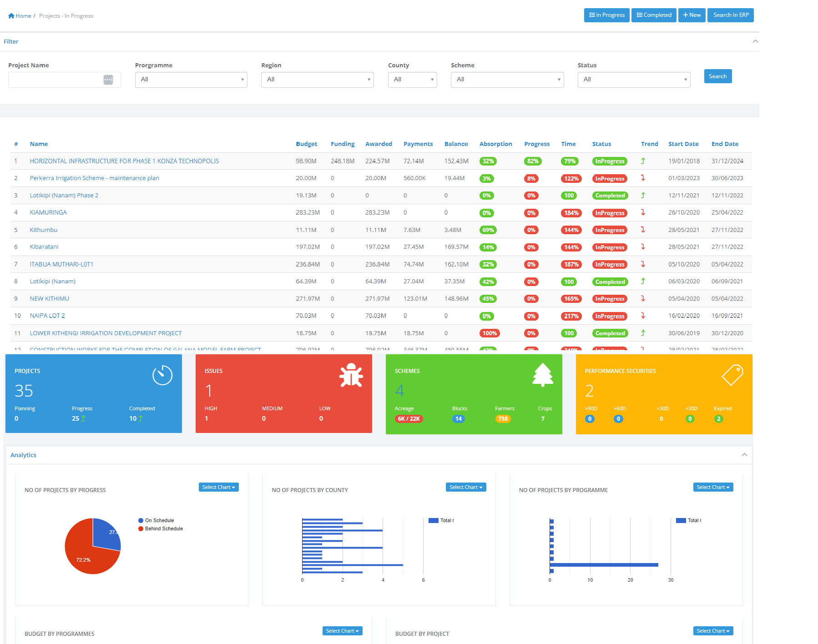Click the red down trend arrow for KIAMURINGA
The image size is (818, 644).
point(643,212)
